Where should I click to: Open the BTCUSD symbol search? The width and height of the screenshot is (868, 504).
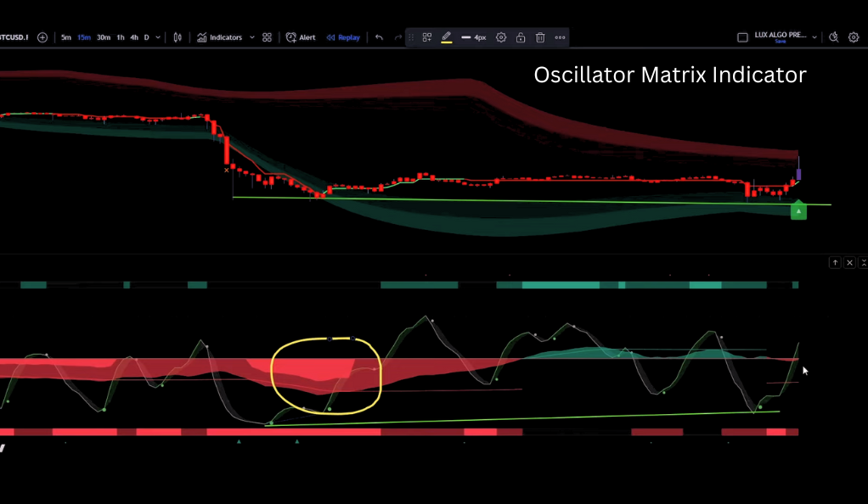tap(14, 37)
